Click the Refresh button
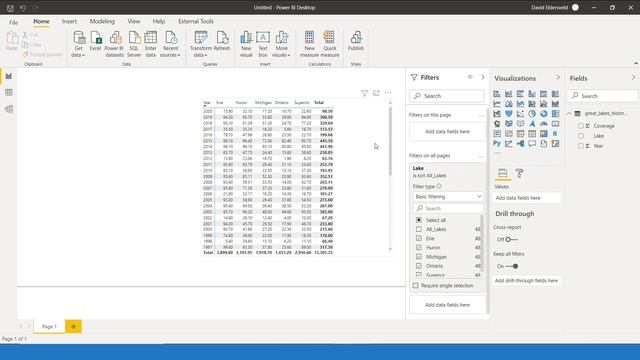Viewport: 640px width, 360px height. pyautogui.click(x=222, y=41)
